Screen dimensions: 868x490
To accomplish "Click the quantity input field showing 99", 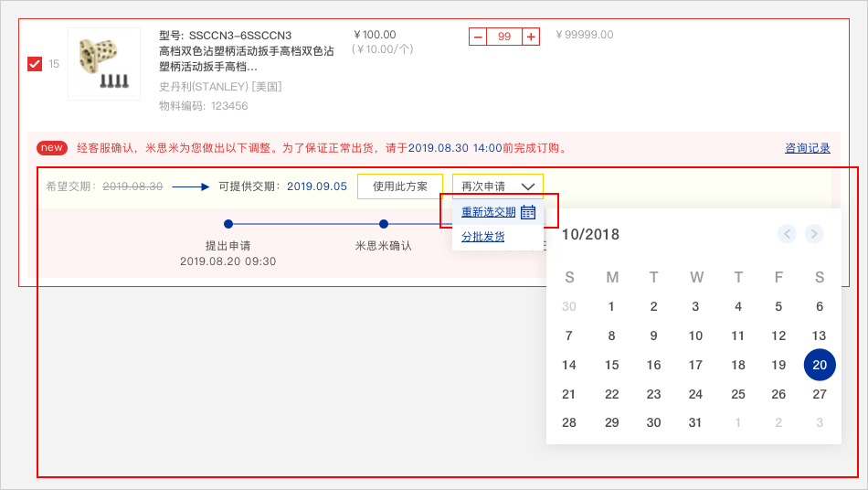I will (504, 37).
